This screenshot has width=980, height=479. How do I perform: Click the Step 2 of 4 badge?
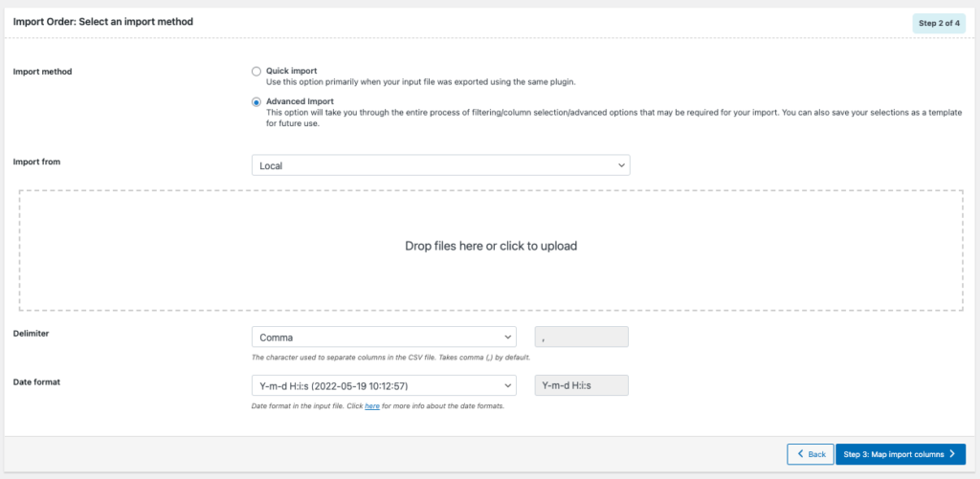[x=940, y=24]
